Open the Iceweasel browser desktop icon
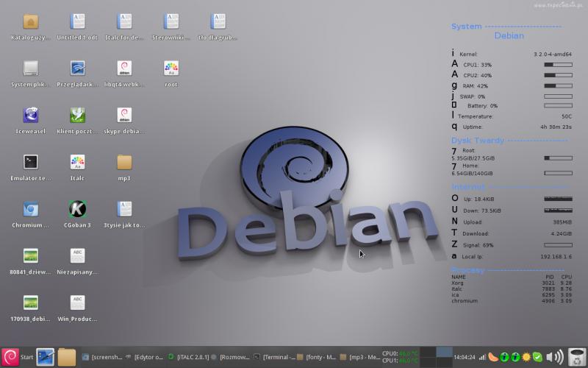588x368 pixels. pyautogui.click(x=31, y=115)
